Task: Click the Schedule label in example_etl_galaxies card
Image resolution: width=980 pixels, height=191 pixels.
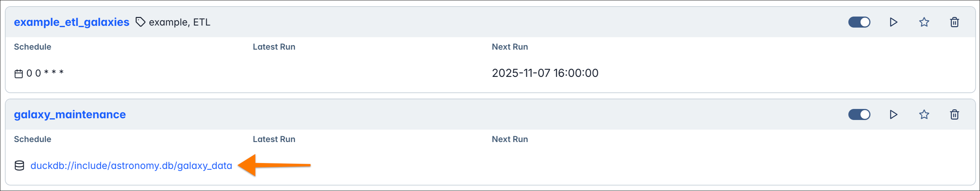Action: tap(32, 47)
